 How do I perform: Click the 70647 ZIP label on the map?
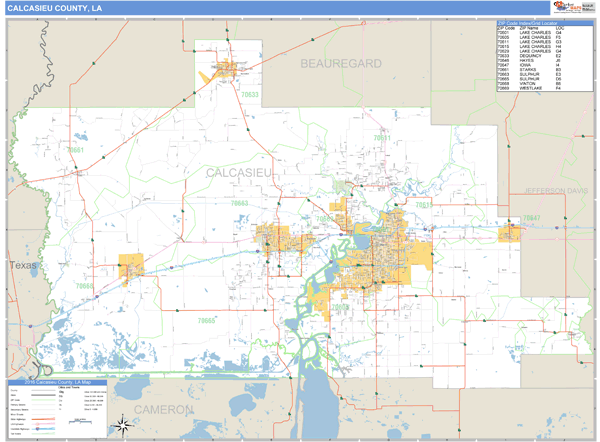(532, 218)
